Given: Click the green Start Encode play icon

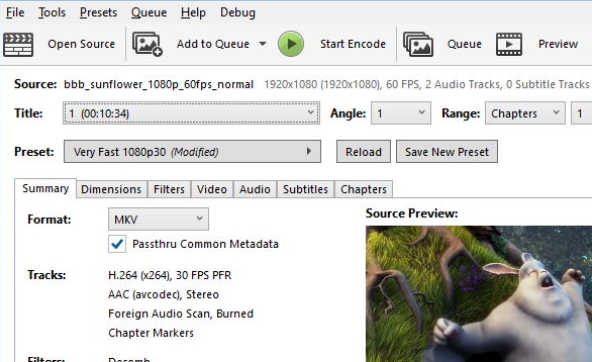Looking at the screenshot, I should coord(291,44).
